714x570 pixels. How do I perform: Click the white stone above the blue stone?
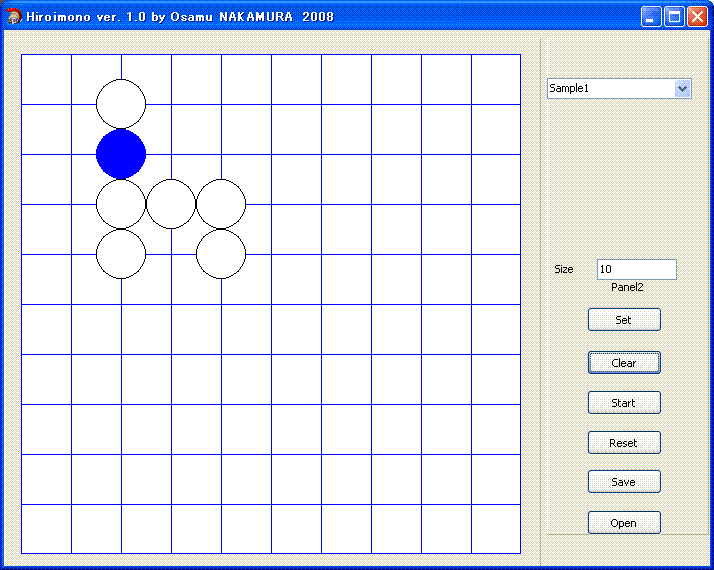[x=121, y=104]
